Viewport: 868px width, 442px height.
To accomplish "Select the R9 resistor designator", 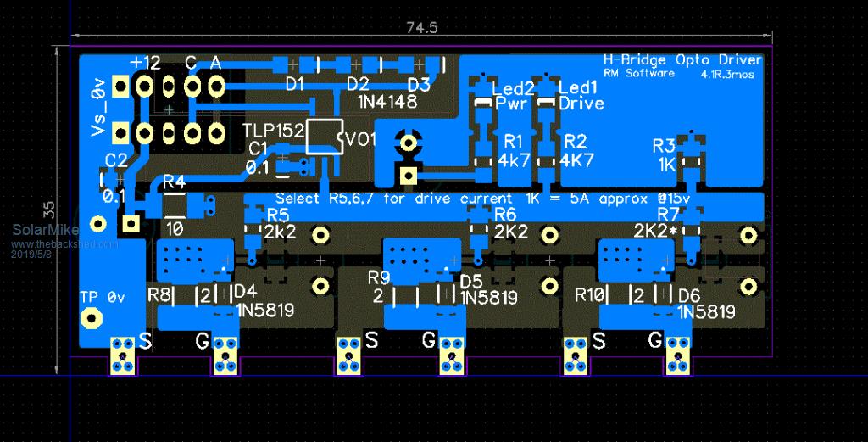I will [379, 277].
